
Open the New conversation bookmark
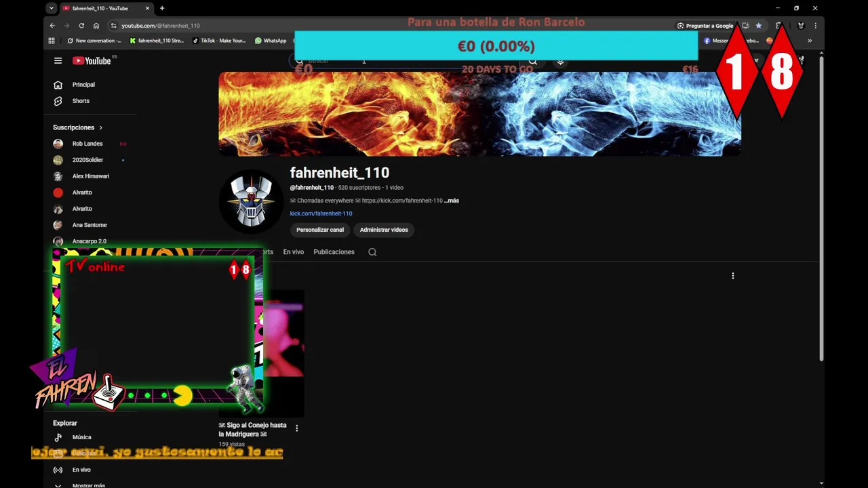pyautogui.click(x=94, y=41)
